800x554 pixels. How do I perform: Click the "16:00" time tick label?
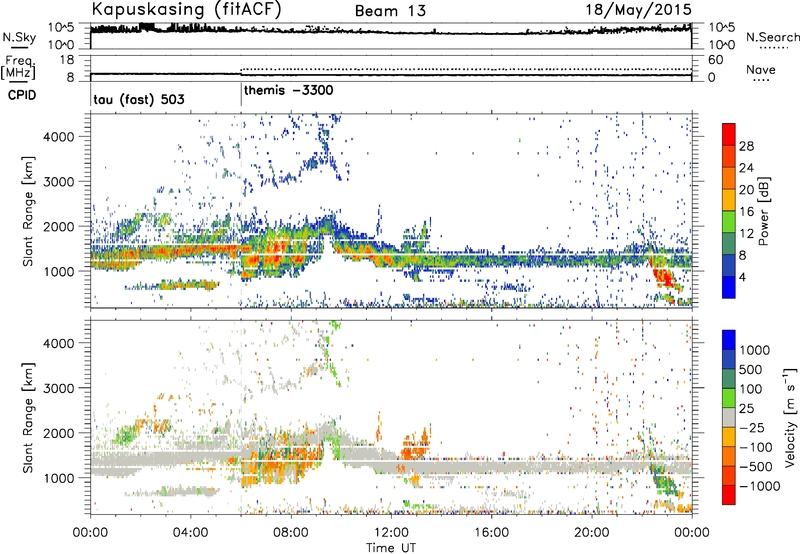click(x=491, y=533)
